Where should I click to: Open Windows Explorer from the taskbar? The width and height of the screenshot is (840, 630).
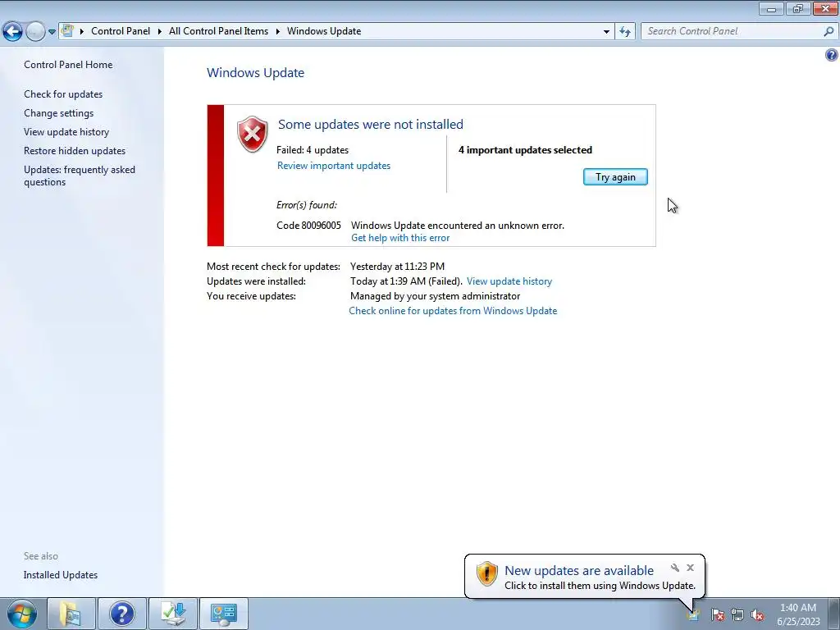pyautogui.click(x=71, y=614)
